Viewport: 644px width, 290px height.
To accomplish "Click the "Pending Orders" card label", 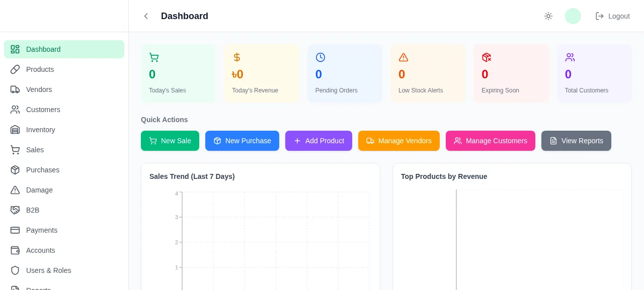I will coord(337,90).
